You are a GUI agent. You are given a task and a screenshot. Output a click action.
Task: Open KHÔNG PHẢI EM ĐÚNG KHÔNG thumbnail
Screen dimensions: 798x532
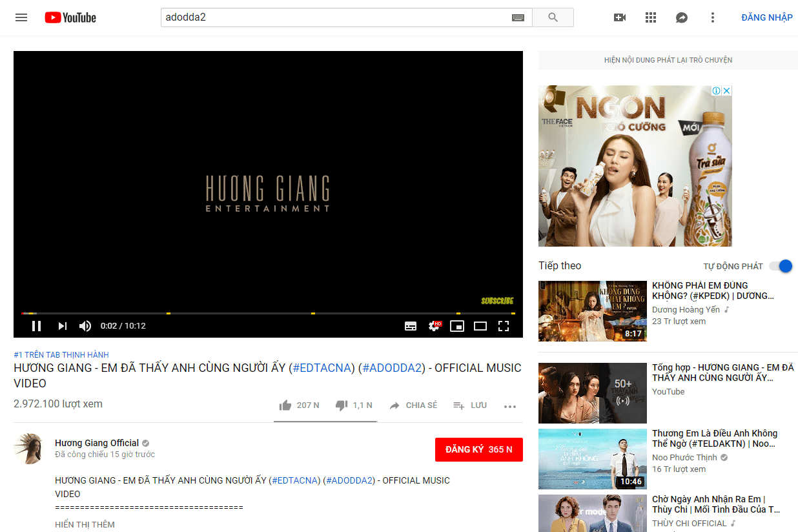click(593, 311)
